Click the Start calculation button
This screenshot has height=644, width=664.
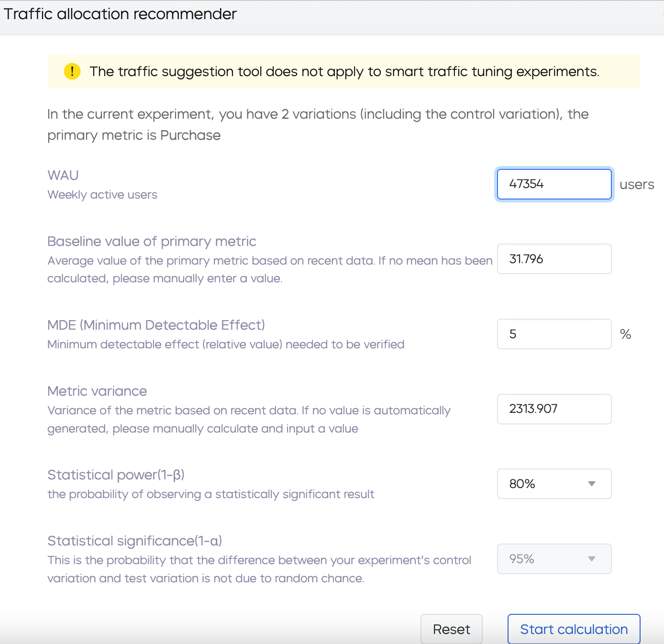[574, 629]
